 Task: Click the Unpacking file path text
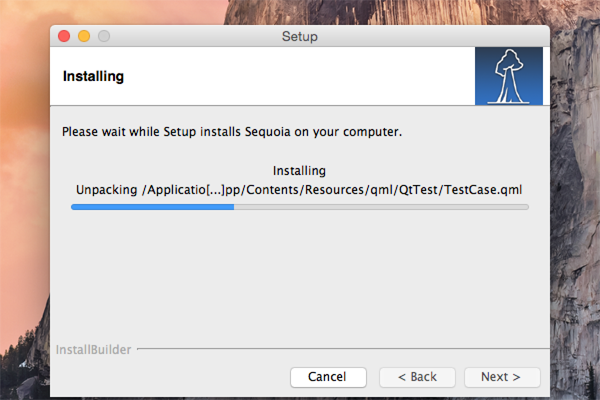(299, 189)
